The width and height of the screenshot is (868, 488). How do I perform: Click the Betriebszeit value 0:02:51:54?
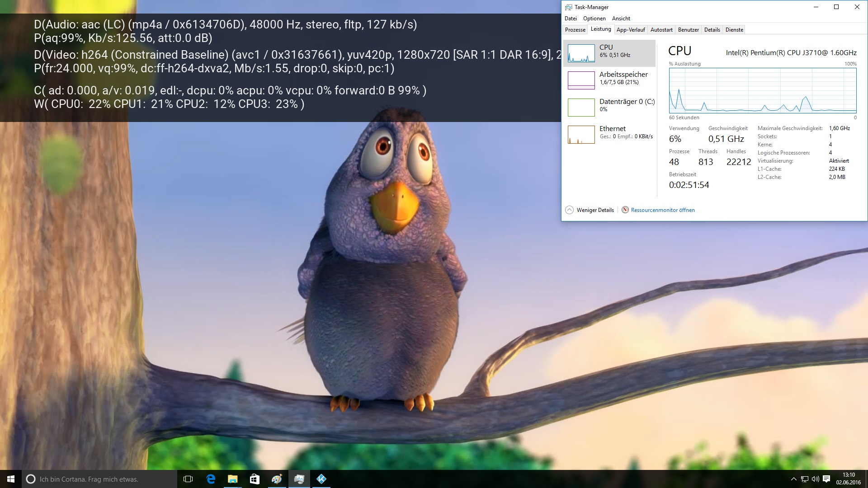(689, 185)
